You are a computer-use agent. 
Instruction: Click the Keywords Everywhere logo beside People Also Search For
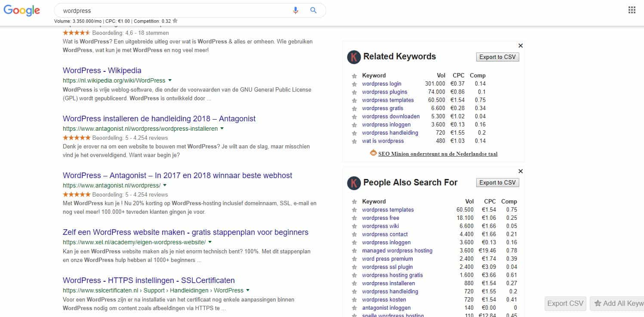click(354, 183)
